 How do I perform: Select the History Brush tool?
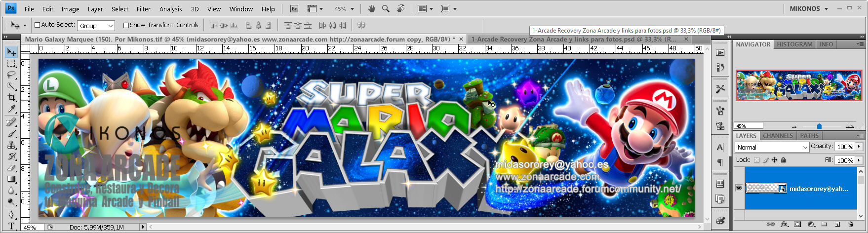(11, 156)
